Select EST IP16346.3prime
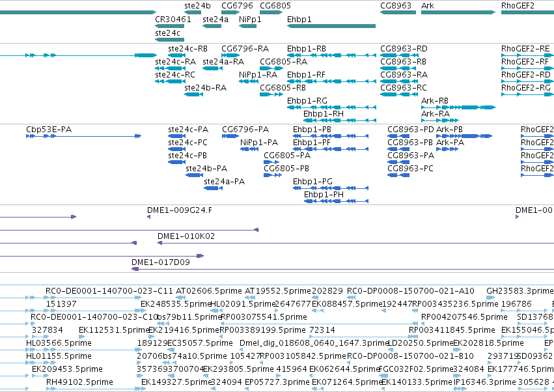554x392 pixels. [x=485, y=382]
